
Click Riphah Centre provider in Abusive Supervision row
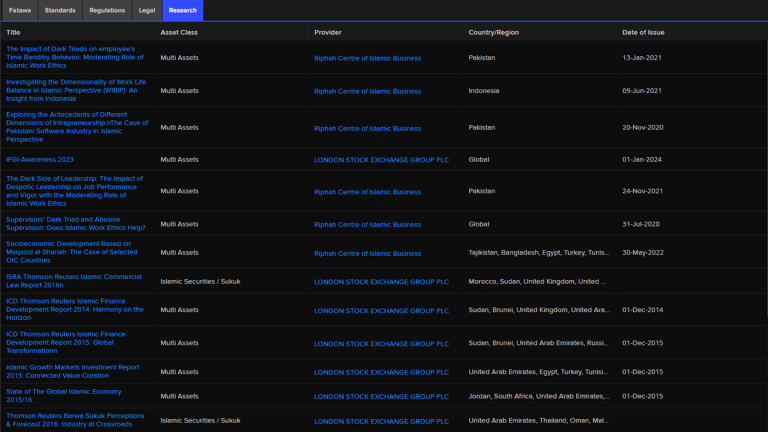point(367,224)
